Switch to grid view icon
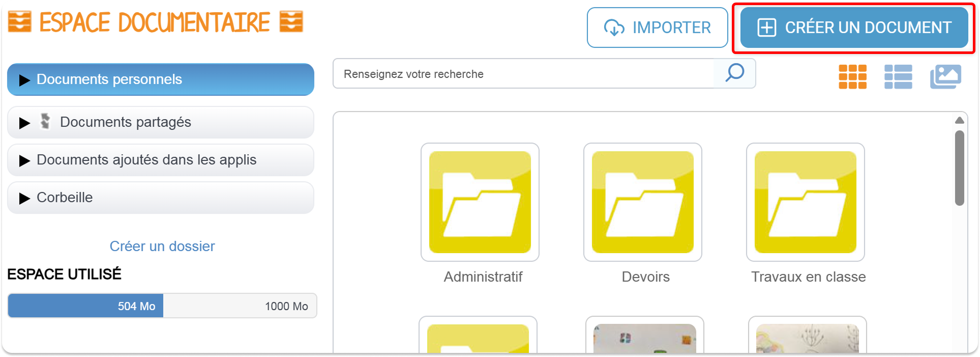Viewport: 980px width, 357px height. click(852, 77)
